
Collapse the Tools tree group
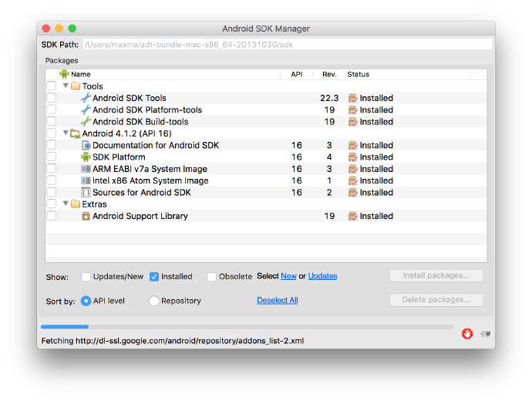click(66, 86)
